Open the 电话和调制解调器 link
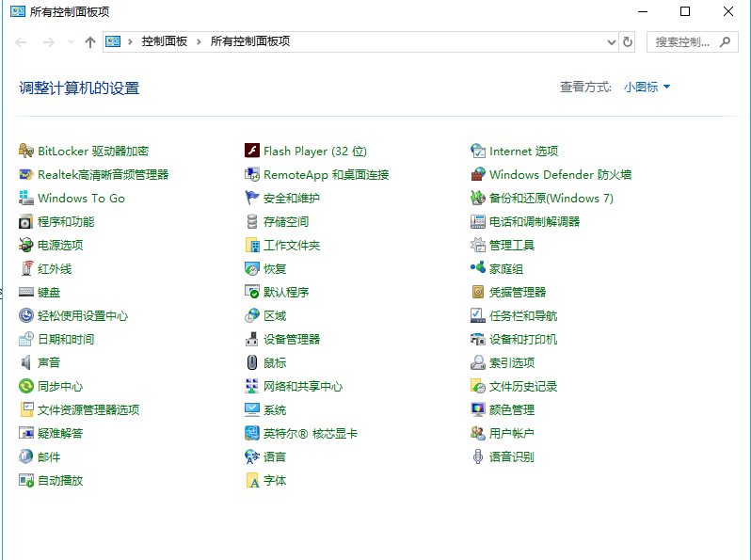This screenshot has width=751, height=560. point(534,221)
